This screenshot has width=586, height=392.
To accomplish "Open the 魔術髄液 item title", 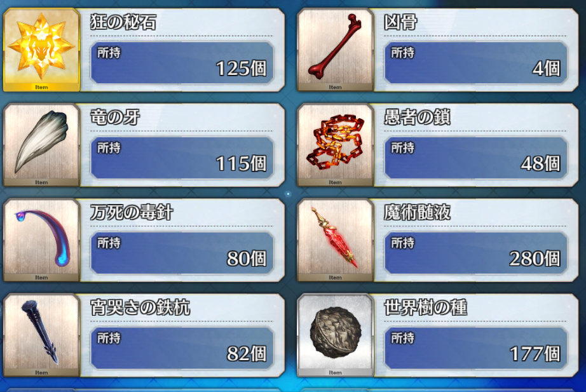I will point(417,212).
